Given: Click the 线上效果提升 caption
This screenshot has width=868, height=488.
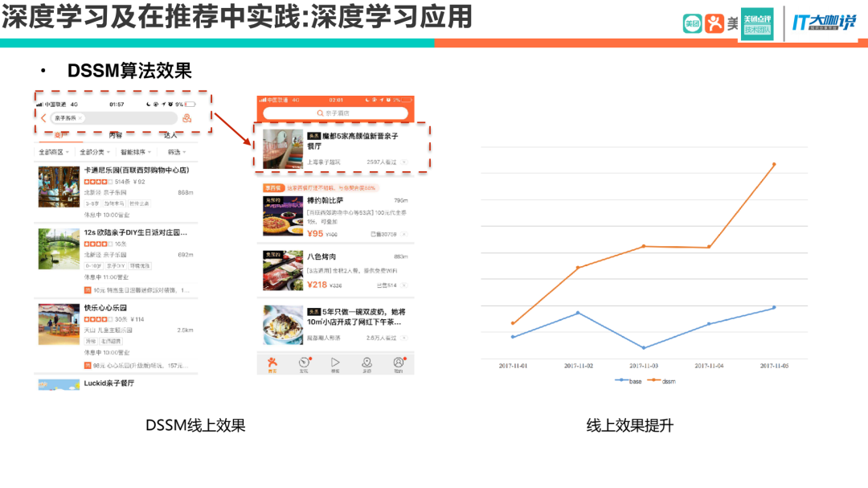Looking at the screenshot, I should [630, 425].
